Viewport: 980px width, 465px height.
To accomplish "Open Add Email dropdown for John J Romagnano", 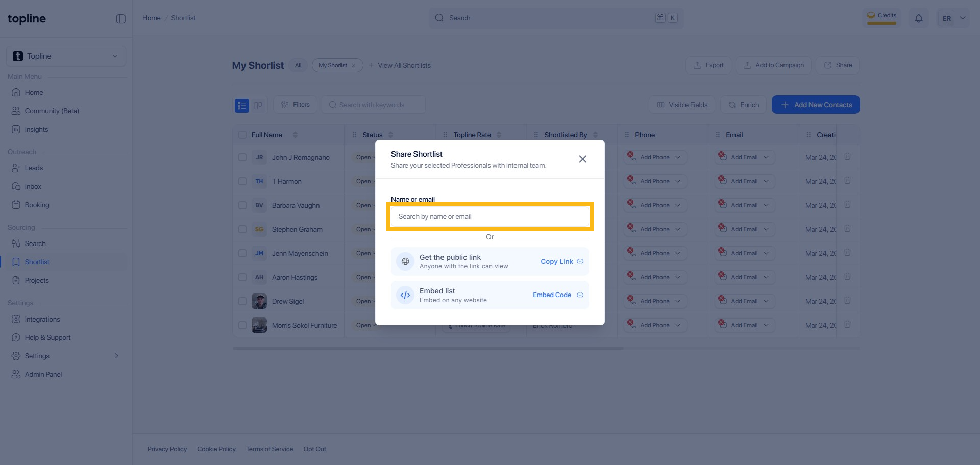I will pyautogui.click(x=744, y=157).
